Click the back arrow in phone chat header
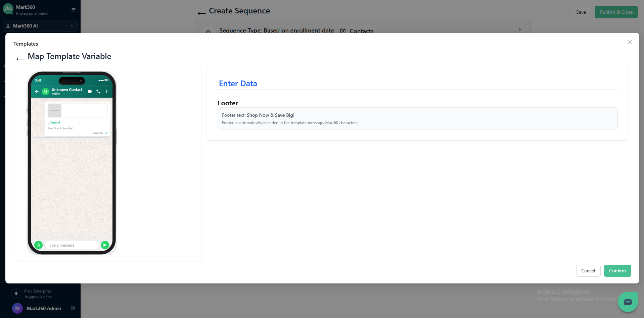644x318 pixels. tap(37, 92)
